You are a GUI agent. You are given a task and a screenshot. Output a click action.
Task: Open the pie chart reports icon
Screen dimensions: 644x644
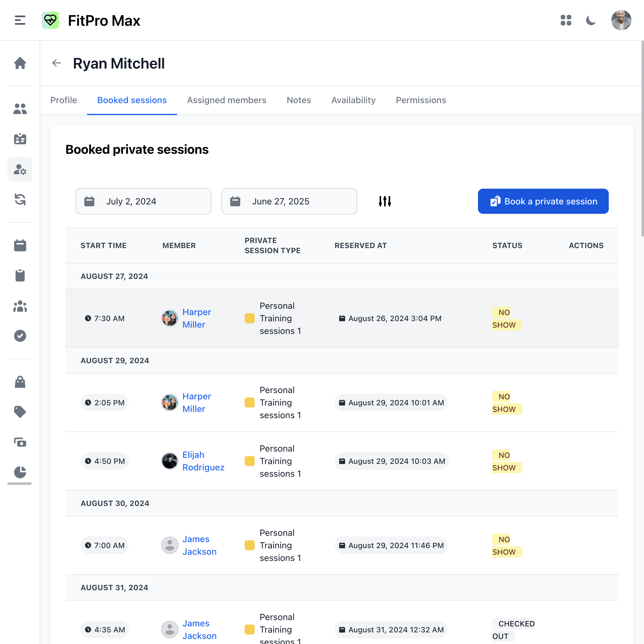[x=20, y=473]
